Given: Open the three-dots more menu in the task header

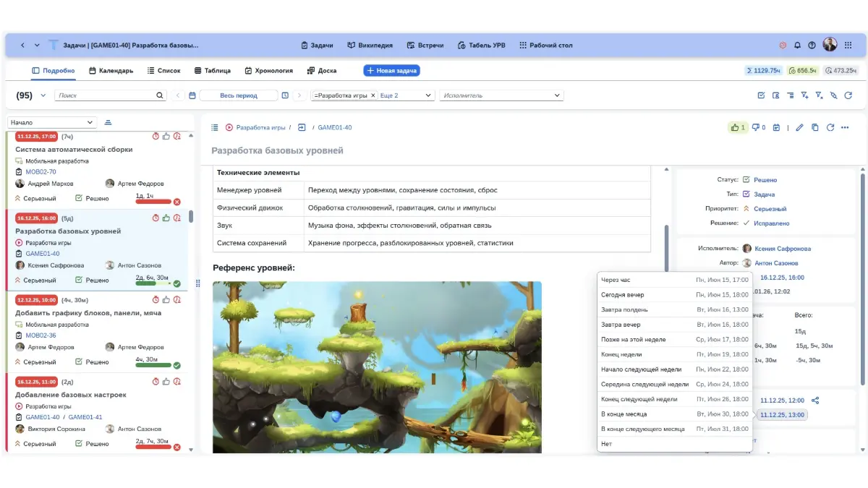Looking at the screenshot, I should click(845, 127).
